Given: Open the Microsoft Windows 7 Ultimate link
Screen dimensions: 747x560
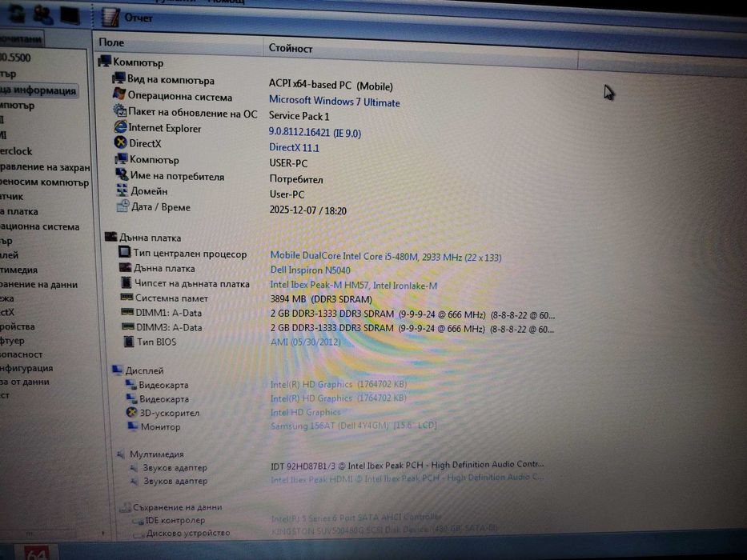Looking at the screenshot, I should (334, 102).
